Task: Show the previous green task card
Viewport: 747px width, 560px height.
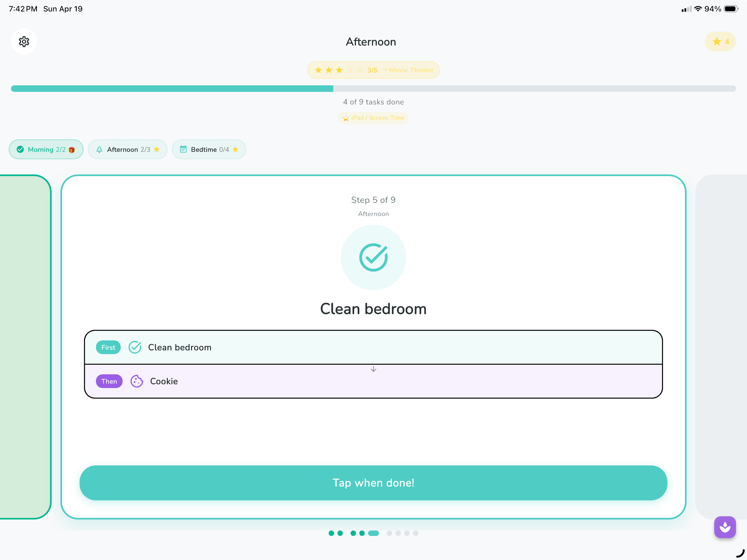Action: 25,347
